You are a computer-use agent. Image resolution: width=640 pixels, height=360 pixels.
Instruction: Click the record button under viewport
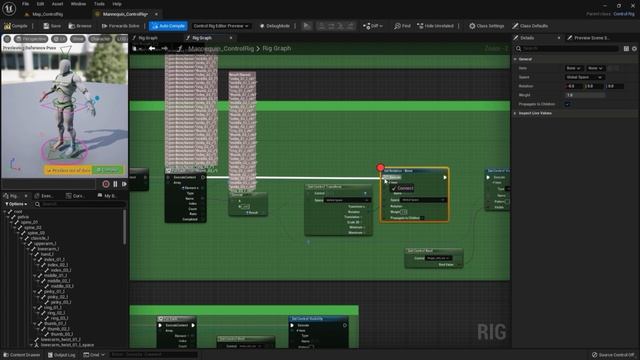point(106,184)
